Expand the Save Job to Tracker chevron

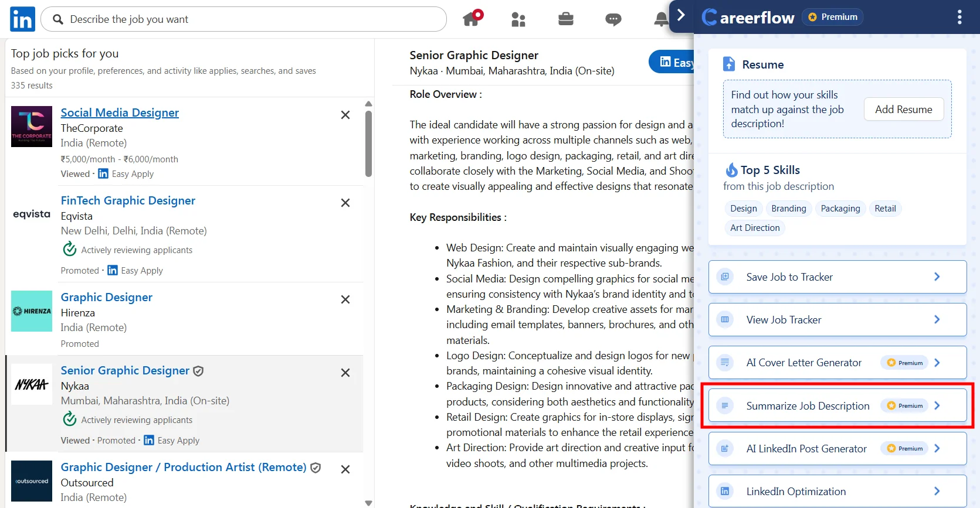pos(937,277)
